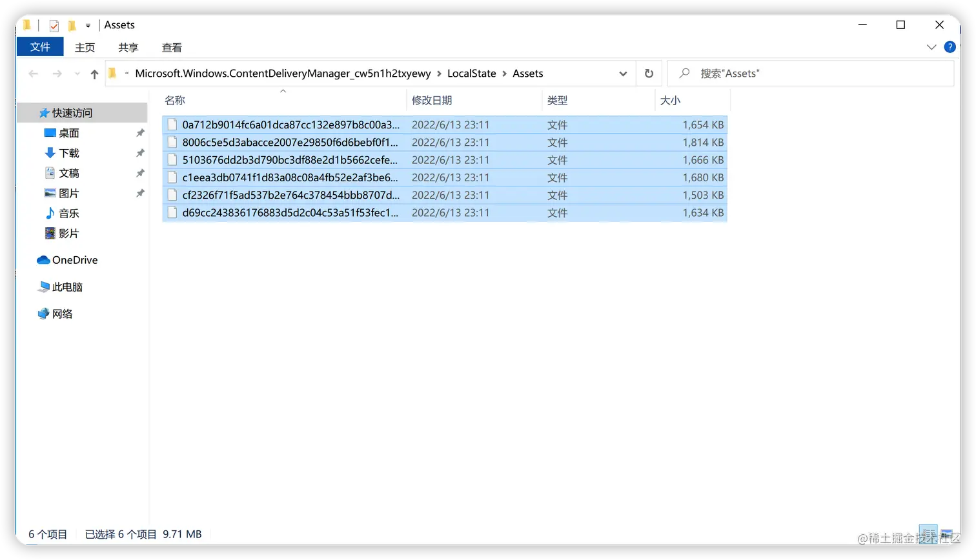Click the file icon of the 8006c5e5 file

(172, 143)
